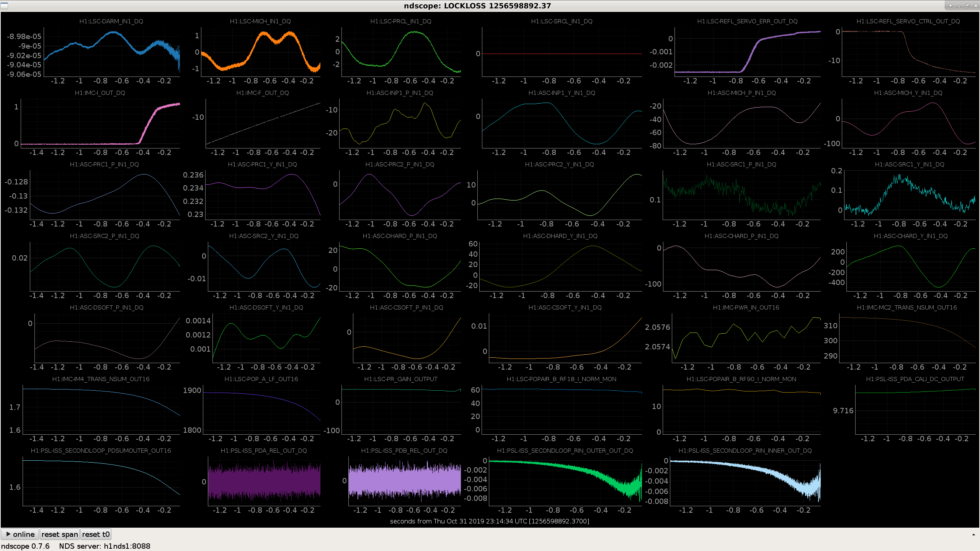Select the H1:PSL-ISS_PDB_REL_OUT_DQ lavender plot

[405, 481]
